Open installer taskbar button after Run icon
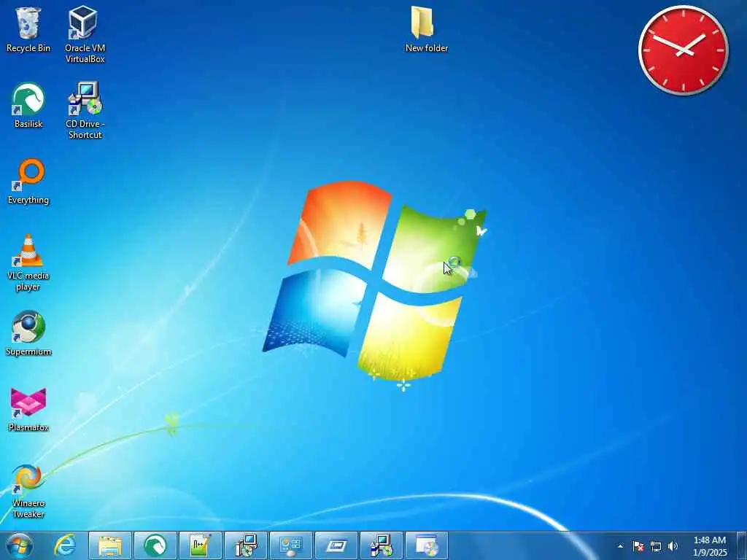 pyautogui.click(x=382, y=545)
